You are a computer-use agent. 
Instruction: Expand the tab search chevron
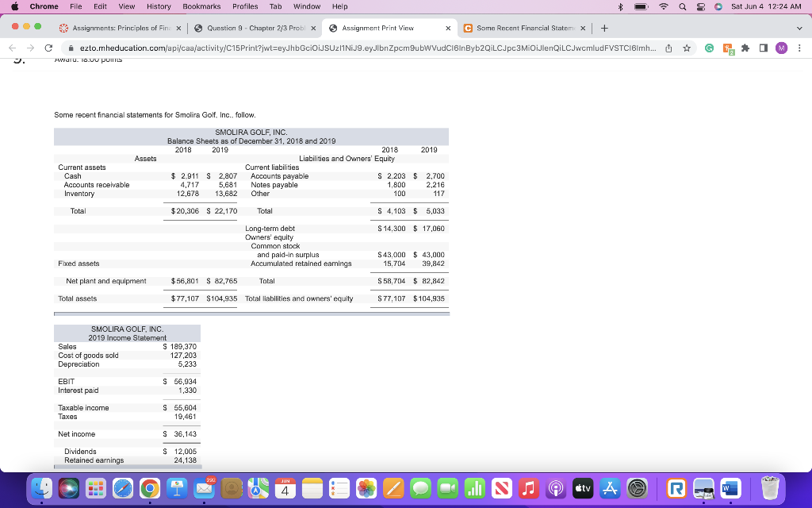(x=799, y=28)
